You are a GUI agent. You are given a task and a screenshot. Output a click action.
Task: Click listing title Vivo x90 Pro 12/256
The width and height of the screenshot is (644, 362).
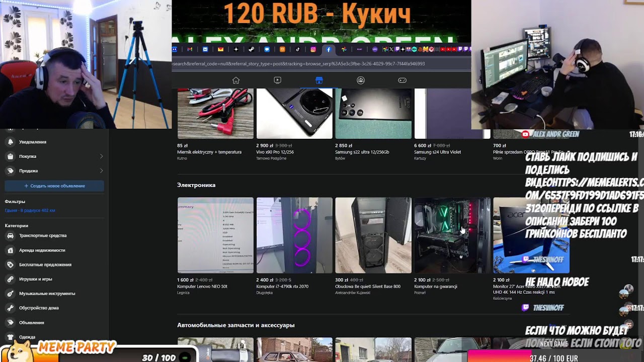point(275,152)
